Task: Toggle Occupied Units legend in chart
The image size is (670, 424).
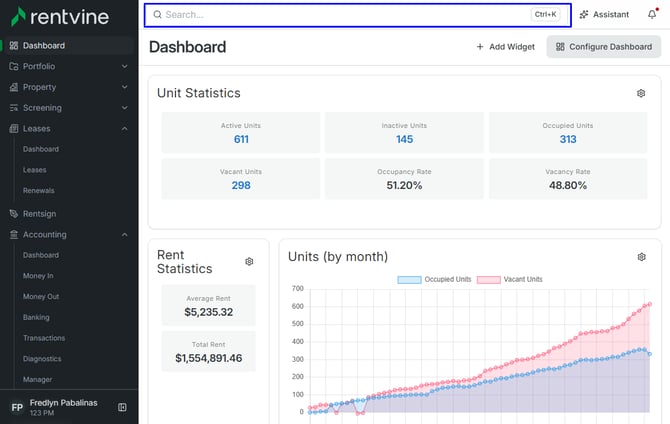Action: (434, 280)
